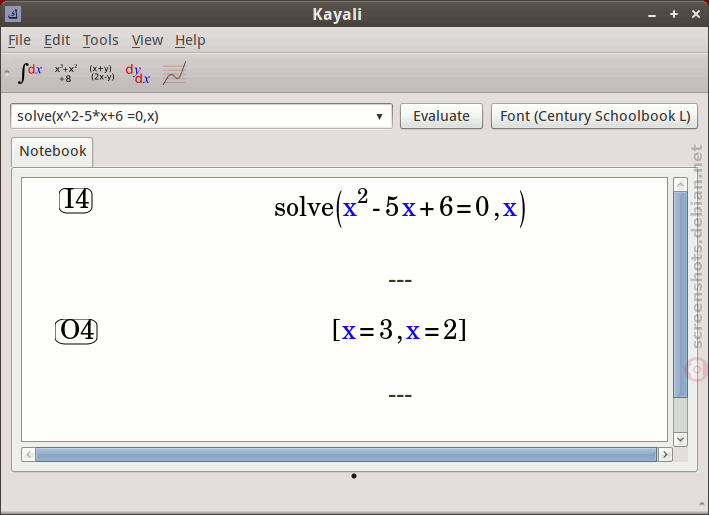Viewport: 709px width, 515px height.
Task: Open the Tools menu
Action: (x=100, y=40)
